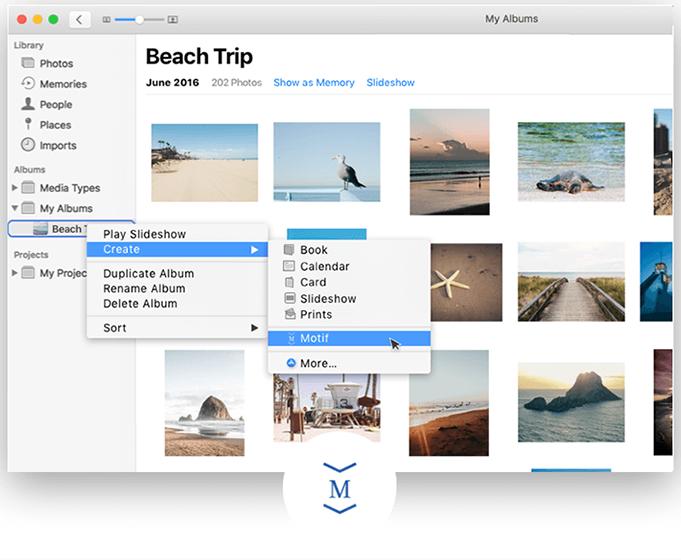Screen dimensions: 681x560
Task: Select the People icon in sidebar
Action: [x=28, y=104]
